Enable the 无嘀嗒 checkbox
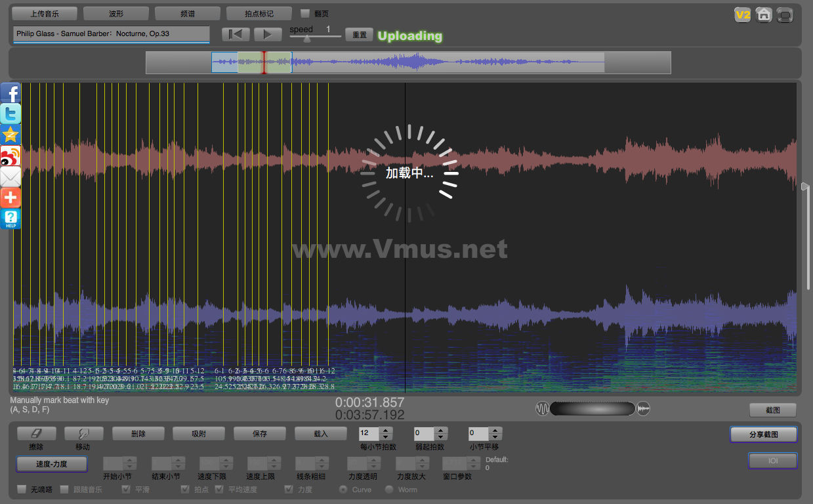The image size is (813, 504). coord(22,490)
